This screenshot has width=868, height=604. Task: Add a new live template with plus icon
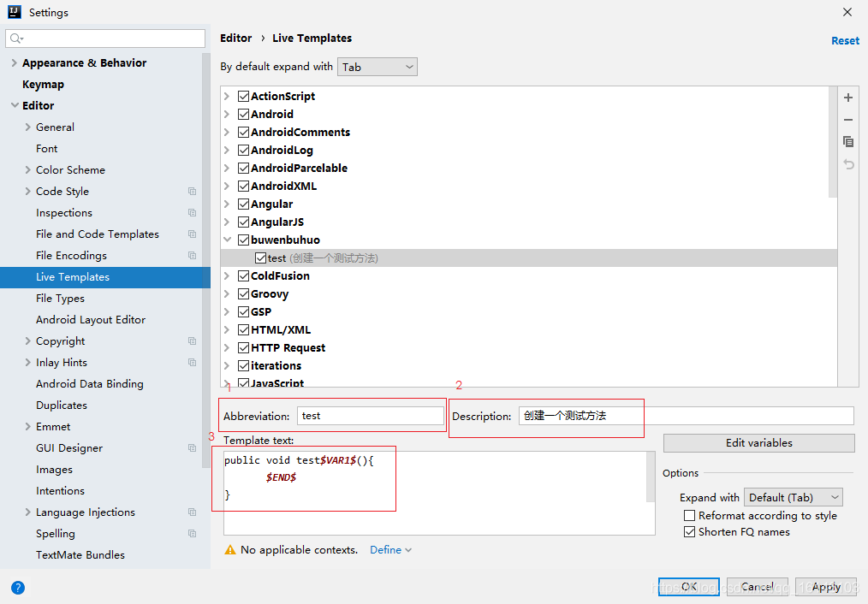coord(848,98)
